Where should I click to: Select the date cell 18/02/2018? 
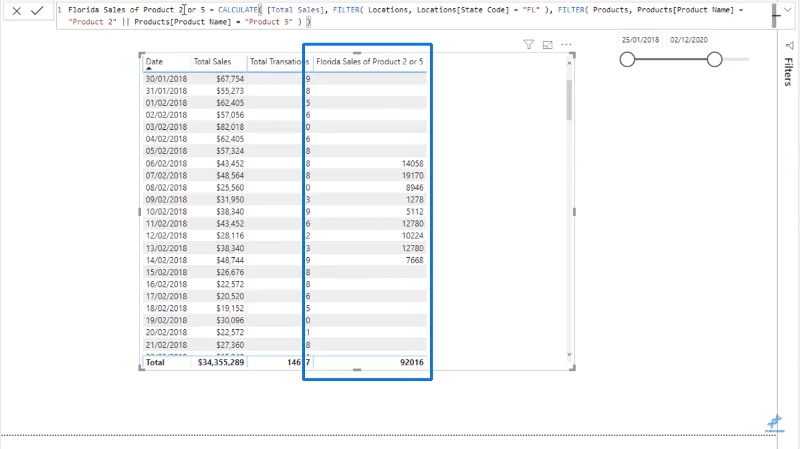pos(166,309)
